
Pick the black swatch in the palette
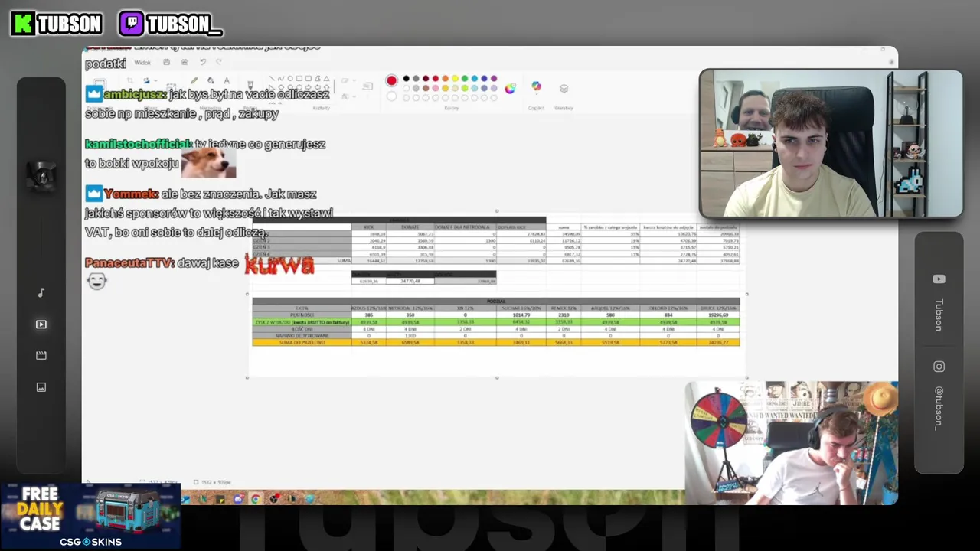(407, 79)
